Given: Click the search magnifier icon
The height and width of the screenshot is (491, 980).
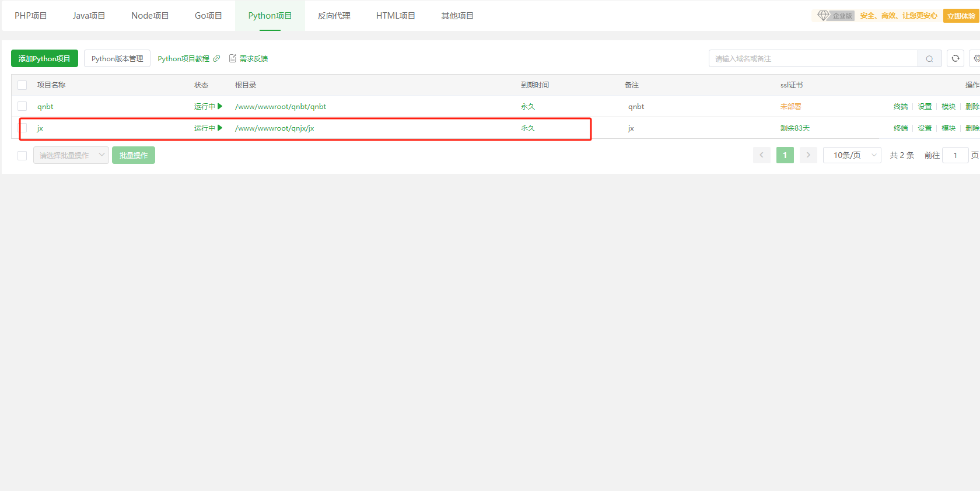Looking at the screenshot, I should [929, 59].
